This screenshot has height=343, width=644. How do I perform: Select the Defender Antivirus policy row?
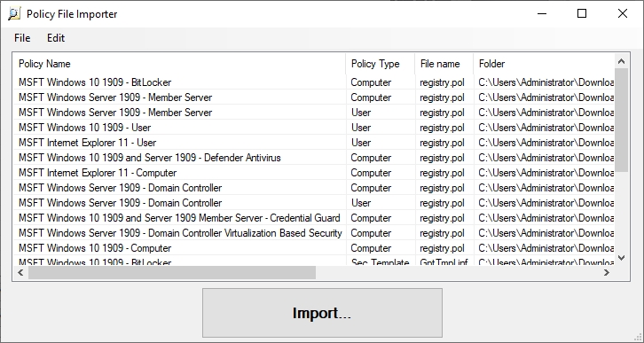[x=314, y=158]
